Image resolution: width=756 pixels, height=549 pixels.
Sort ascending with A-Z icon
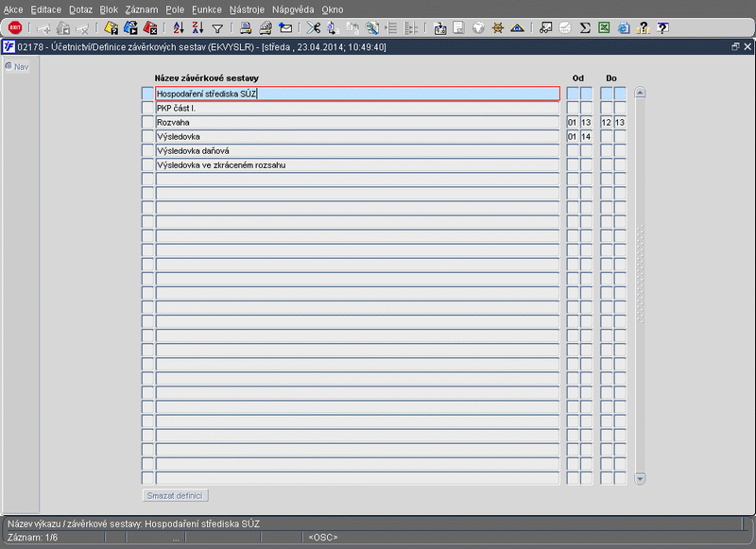(x=179, y=28)
